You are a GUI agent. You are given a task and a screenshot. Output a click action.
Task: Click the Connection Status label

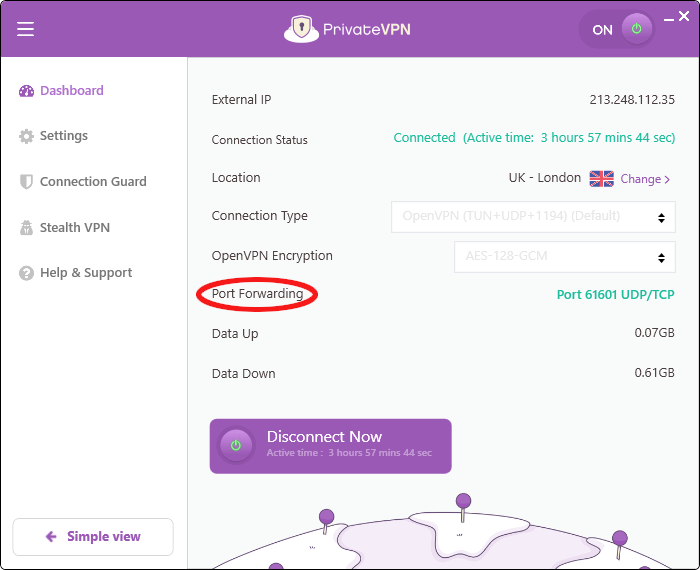[x=260, y=140]
